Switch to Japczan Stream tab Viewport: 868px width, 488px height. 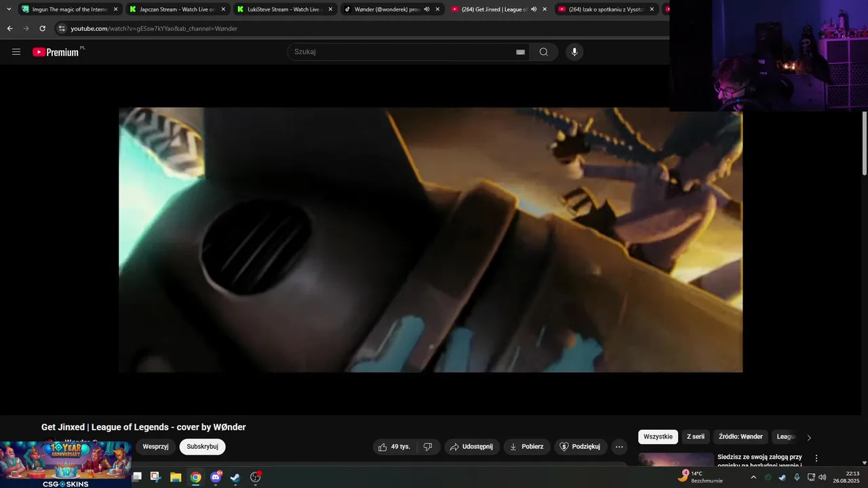[177, 9]
